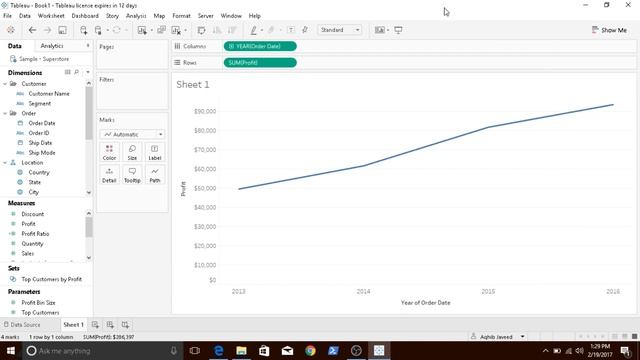The width and height of the screenshot is (640, 360).
Task: Click the Dimensions list scrollbar thumb
Action: click(89, 113)
